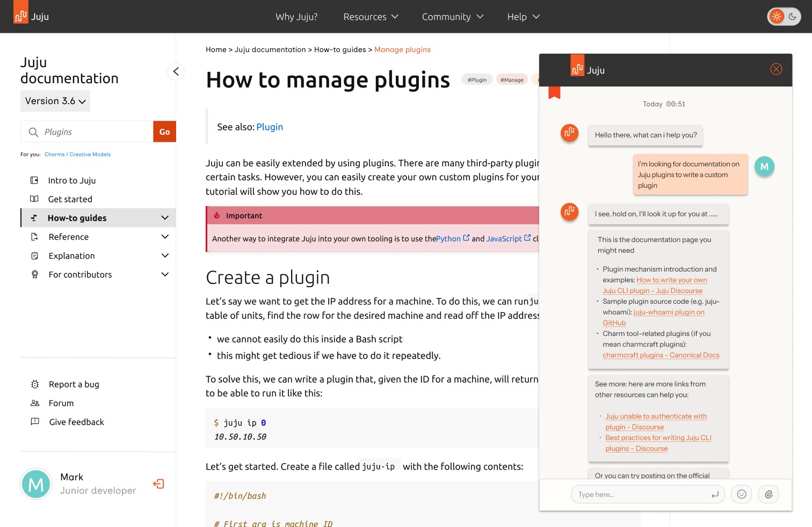This screenshot has height=527, width=812.
Task: Expand the Reference section chevron
Action: [165, 237]
